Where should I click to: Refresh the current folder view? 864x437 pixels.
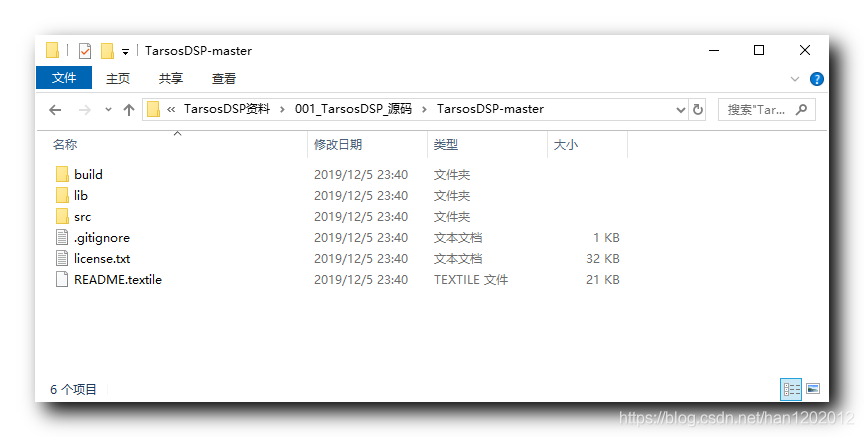[698, 110]
